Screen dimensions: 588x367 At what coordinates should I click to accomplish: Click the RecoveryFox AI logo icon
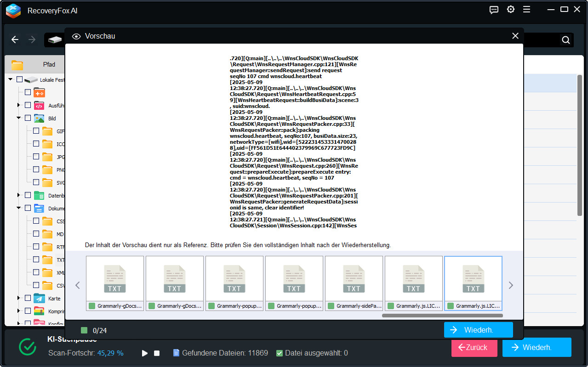[13, 11]
